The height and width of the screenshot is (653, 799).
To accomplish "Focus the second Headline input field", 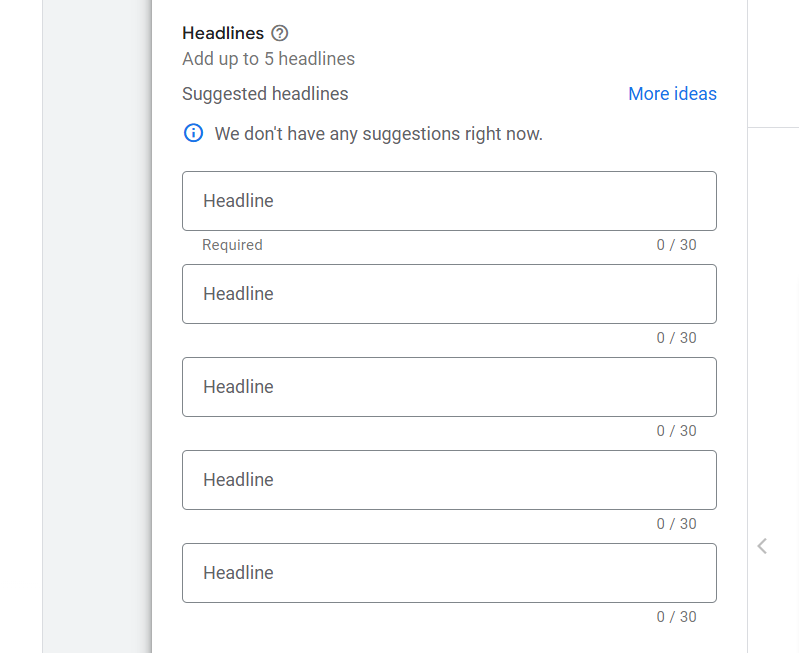I will click(449, 294).
